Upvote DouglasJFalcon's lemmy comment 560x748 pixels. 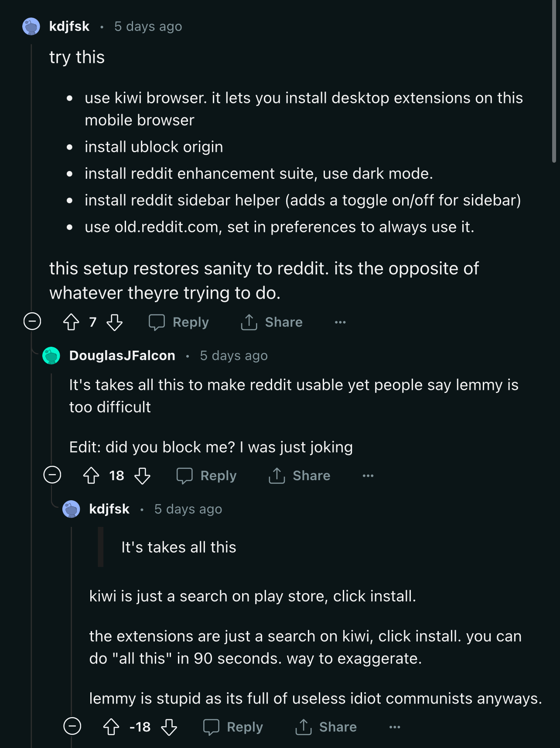click(91, 475)
